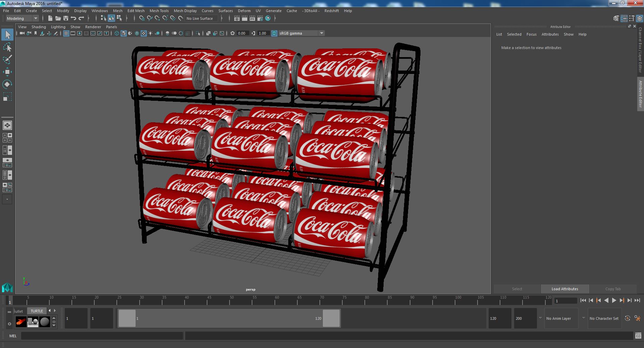Save the scene with disk icon
The height and width of the screenshot is (348, 644).
(x=66, y=18)
